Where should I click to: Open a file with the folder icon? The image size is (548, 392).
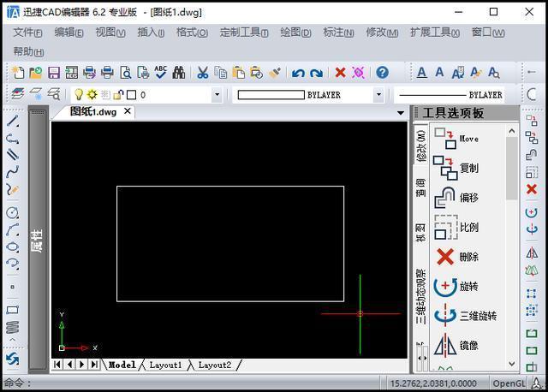pos(36,72)
